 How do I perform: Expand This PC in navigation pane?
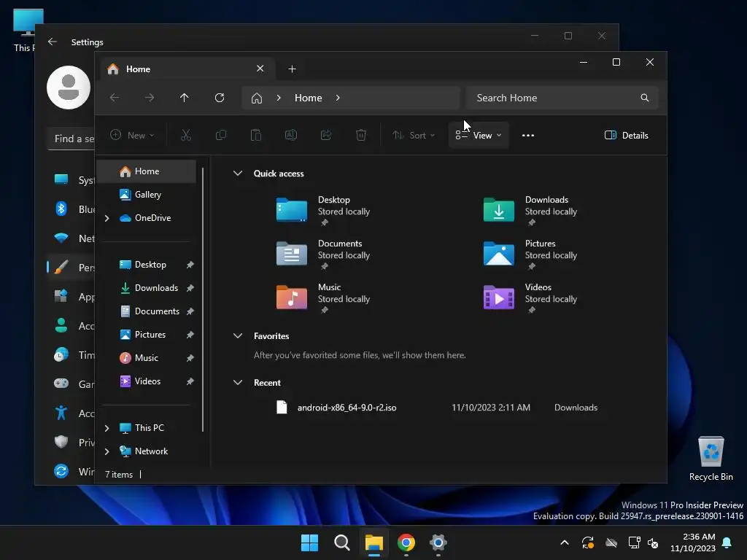(x=107, y=428)
